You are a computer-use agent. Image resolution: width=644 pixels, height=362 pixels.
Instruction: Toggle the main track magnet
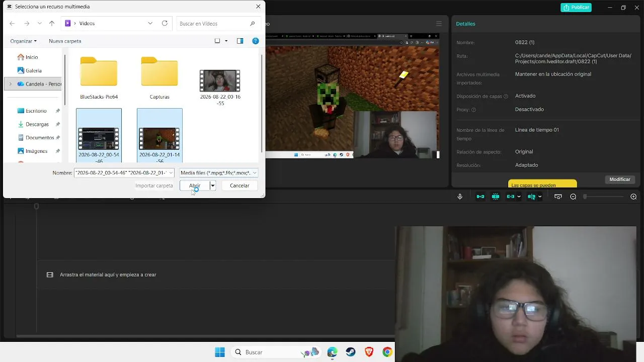tap(480, 197)
